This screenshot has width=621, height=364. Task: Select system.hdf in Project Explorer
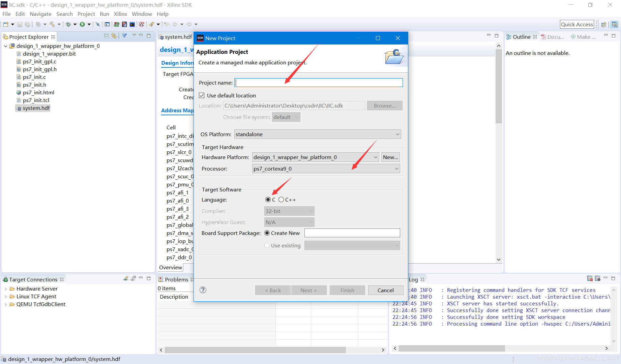pyautogui.click(x=33, y=108)
